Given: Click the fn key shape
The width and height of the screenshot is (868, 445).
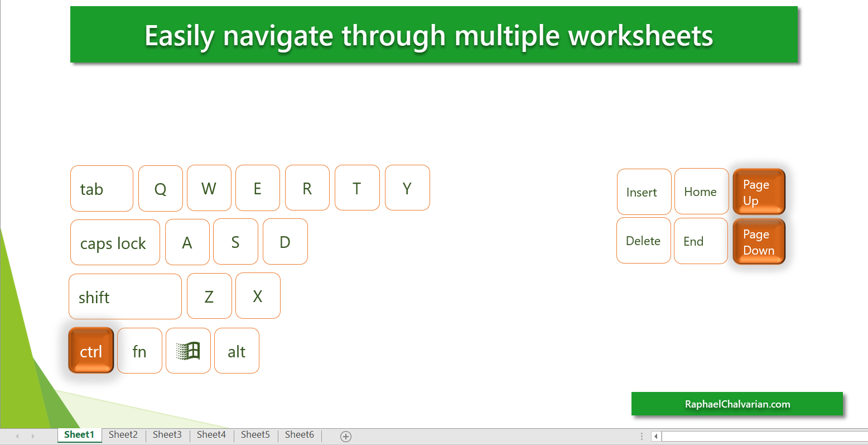Looking at the screenshot, I should (x=139, y=351).
